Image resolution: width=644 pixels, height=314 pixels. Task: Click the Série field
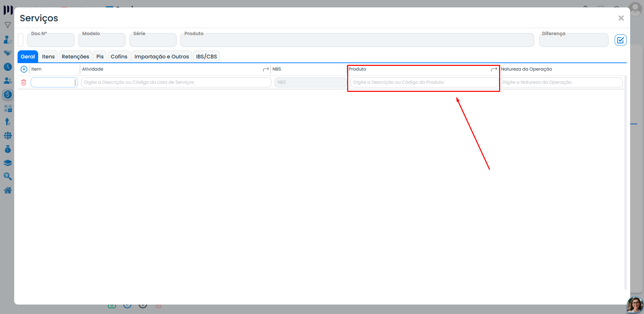pyautogui.click(x=153, y=40)
